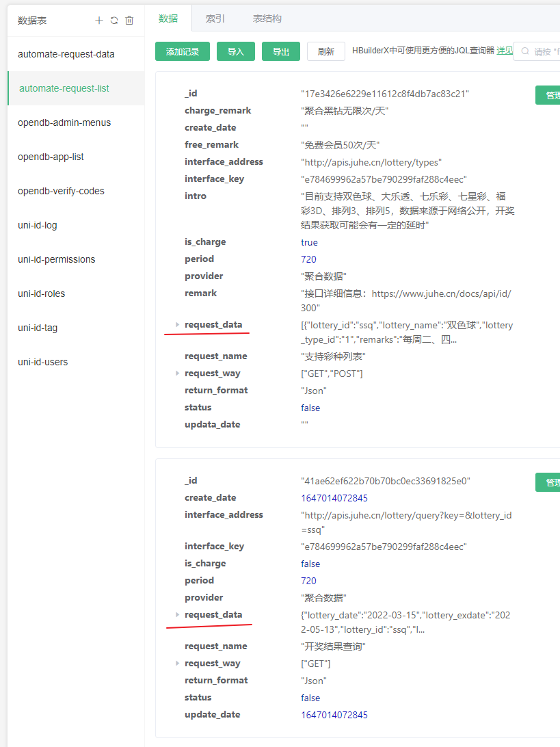Click the intro text of first record
Viewport: 560px width, 747px height.
(408, 211)
